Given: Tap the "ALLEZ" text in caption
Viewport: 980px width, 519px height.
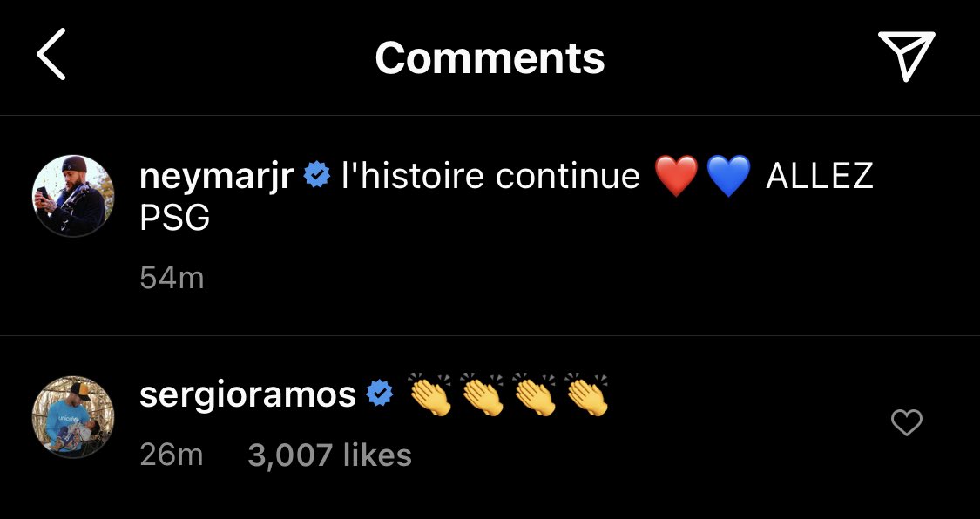Looking at the screenshot, I should 819,176.
